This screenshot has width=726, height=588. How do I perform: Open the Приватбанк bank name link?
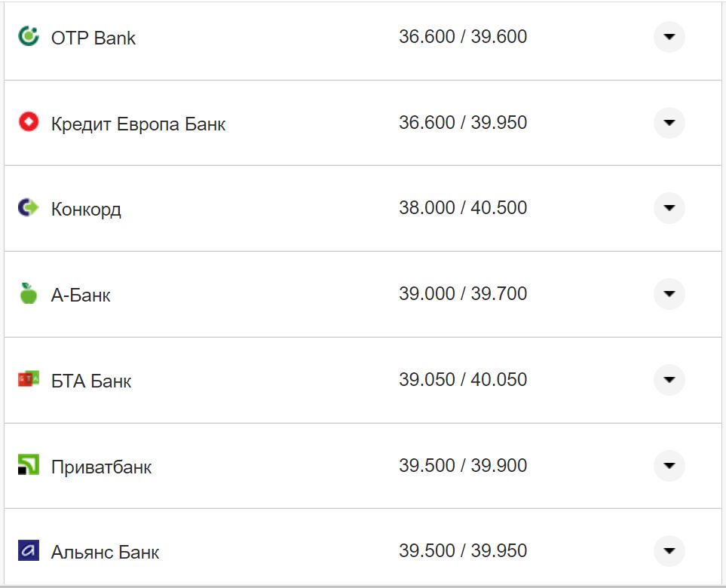(101, 467)
